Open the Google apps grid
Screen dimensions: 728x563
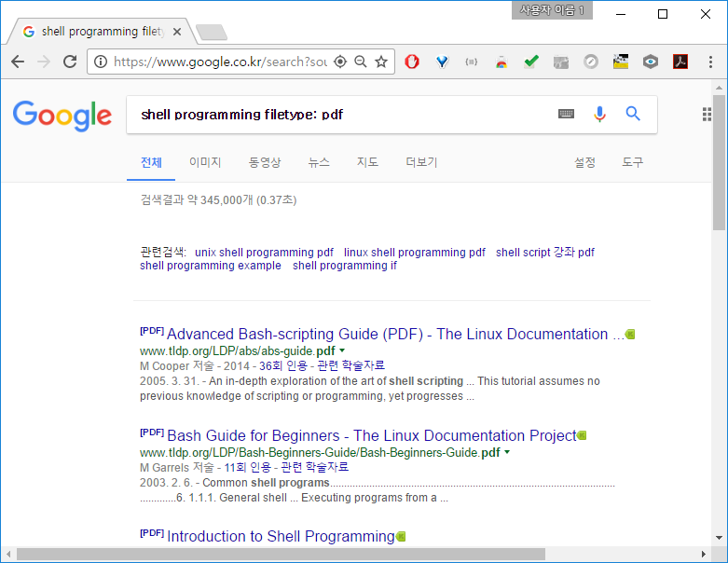(707, 114)
